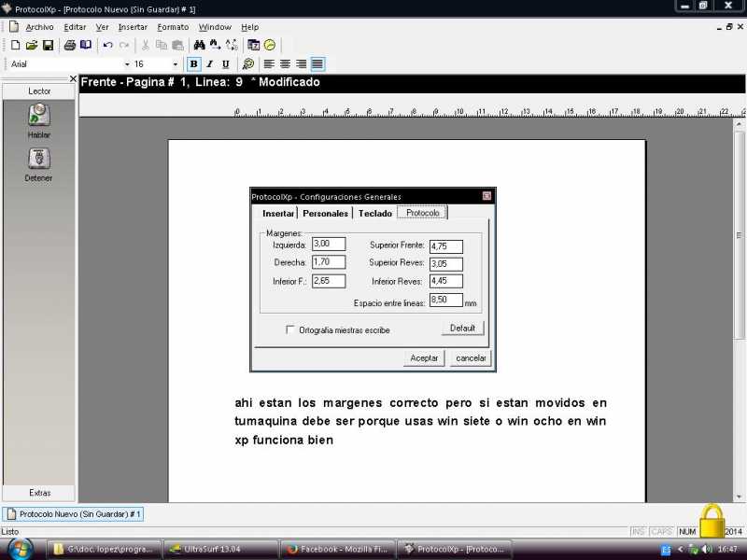The width and height of the screenshot is (747, 560).
Task: Redo the last undone action
Action: 124,45
